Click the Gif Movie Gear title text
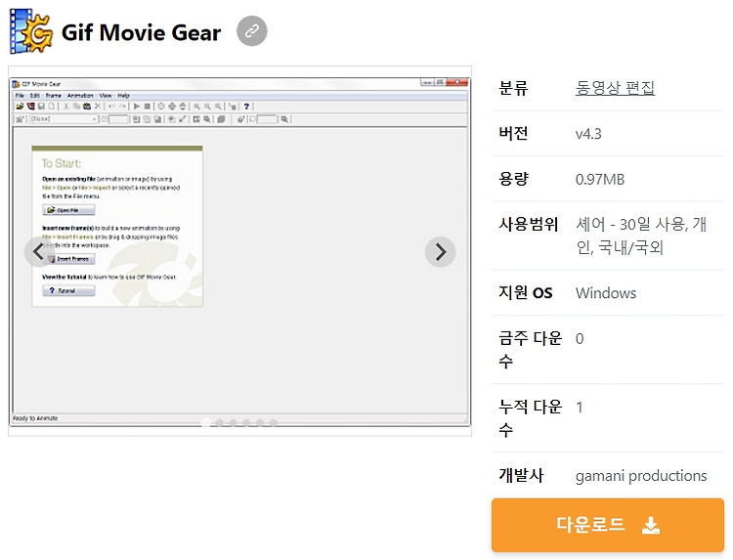This screenshot has height=560, width=733. (141, 32)
